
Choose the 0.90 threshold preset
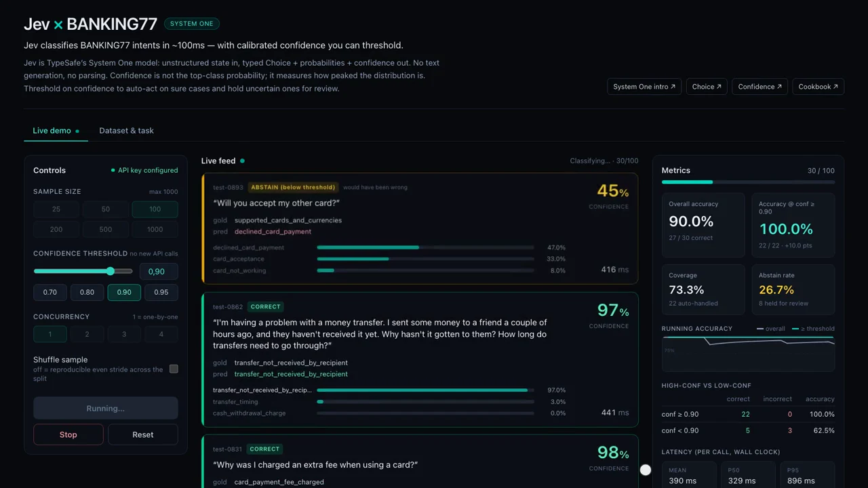[x=124, y=293]
